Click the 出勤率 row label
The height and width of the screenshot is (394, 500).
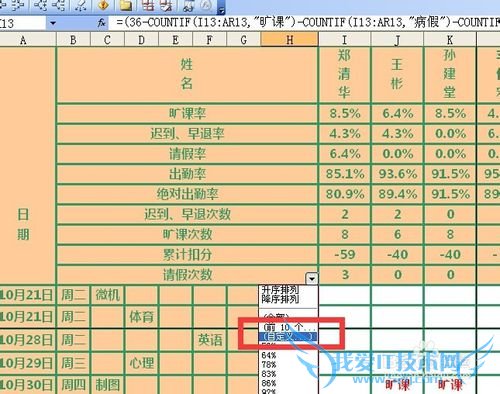pos(187,174)
